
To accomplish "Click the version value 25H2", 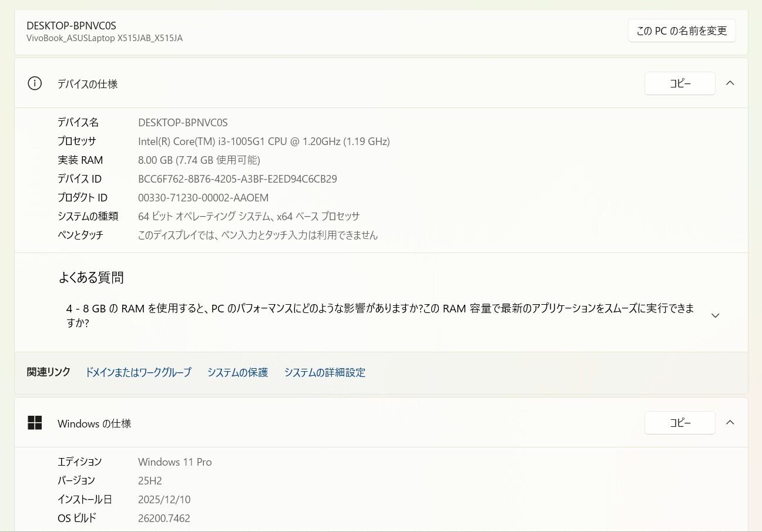I will (x=150, y=481).
